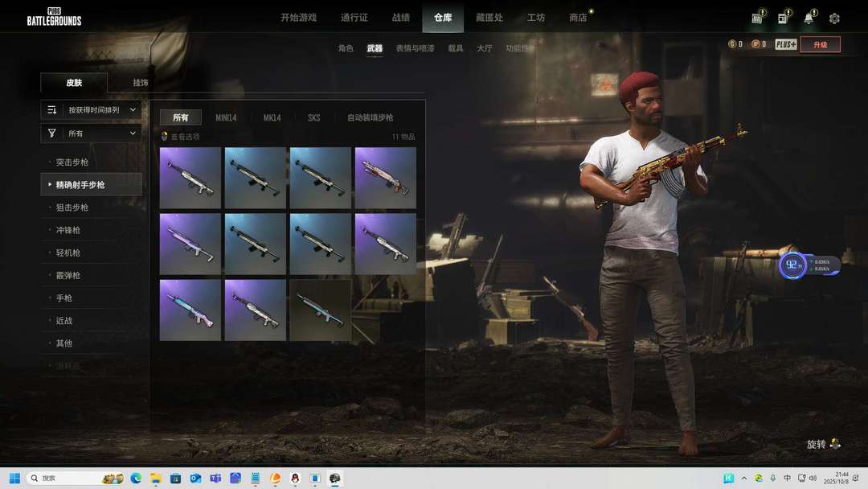Open the 商店 store menu
The image size is (868, 489).
(578, 18)
